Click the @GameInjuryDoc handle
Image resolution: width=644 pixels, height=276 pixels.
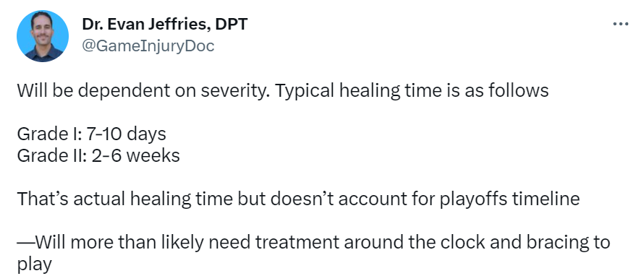[148, 46]
